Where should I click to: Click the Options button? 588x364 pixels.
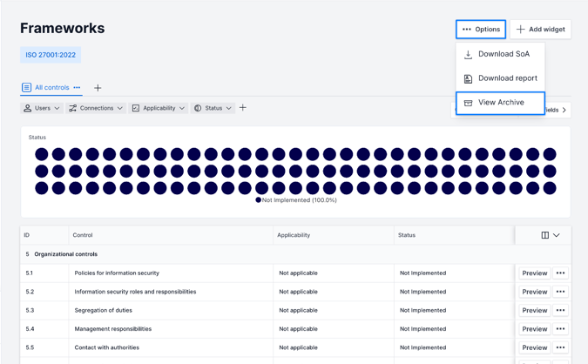coord(481,30)
